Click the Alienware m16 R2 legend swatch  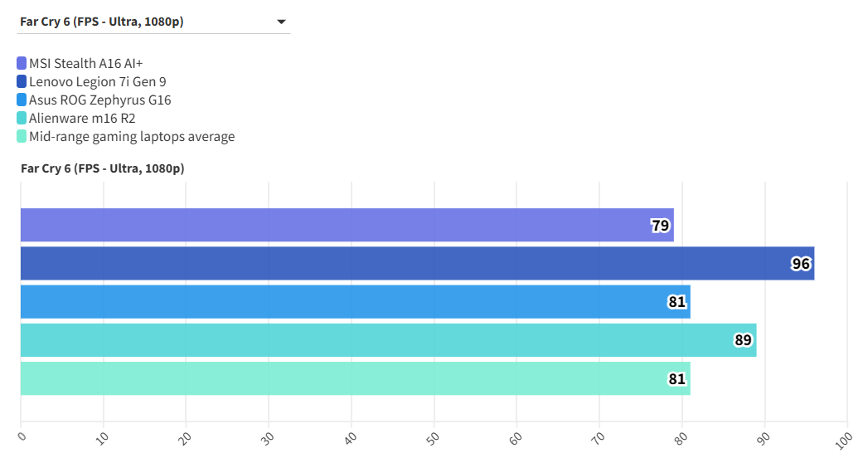click(22, 118)
